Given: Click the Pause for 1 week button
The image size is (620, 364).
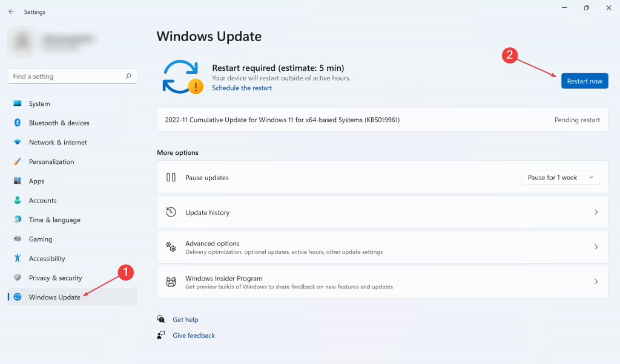Looking at the screenshot, I should pyautogui.click(x=552, y=178).
